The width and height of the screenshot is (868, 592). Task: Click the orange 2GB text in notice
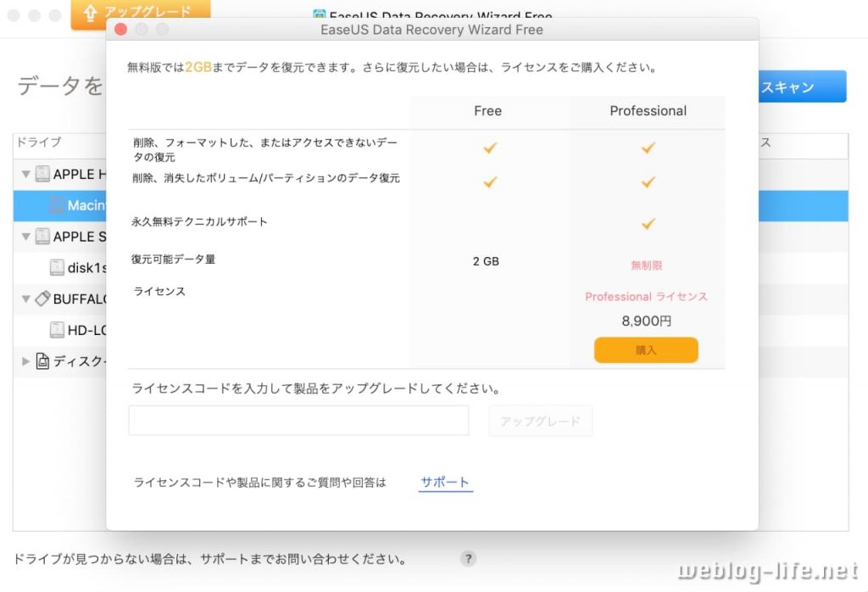[x=198, y=68]
